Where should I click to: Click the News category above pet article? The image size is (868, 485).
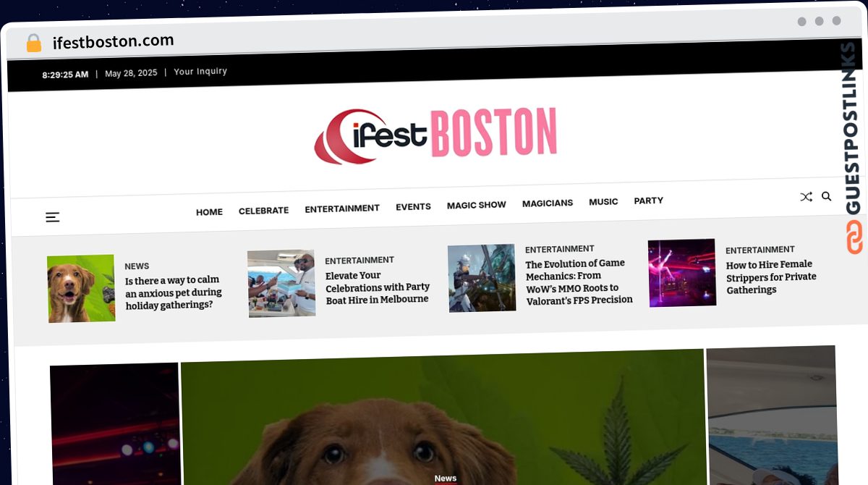[137, 266]
